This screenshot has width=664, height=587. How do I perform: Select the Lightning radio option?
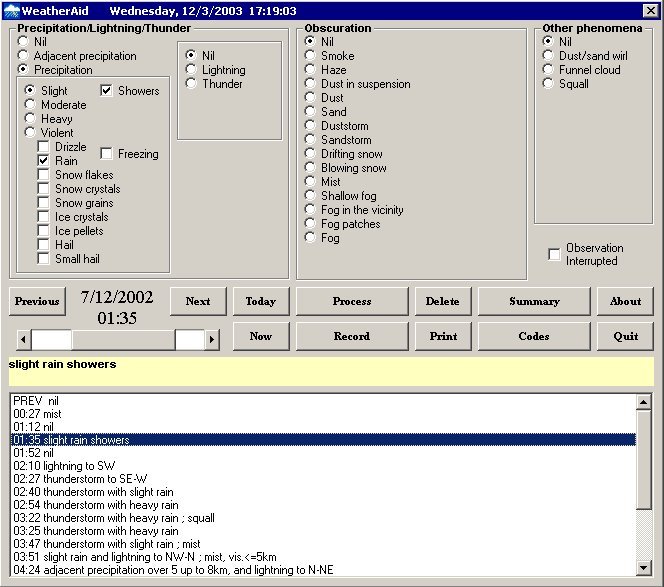click(x=191, y=69)
